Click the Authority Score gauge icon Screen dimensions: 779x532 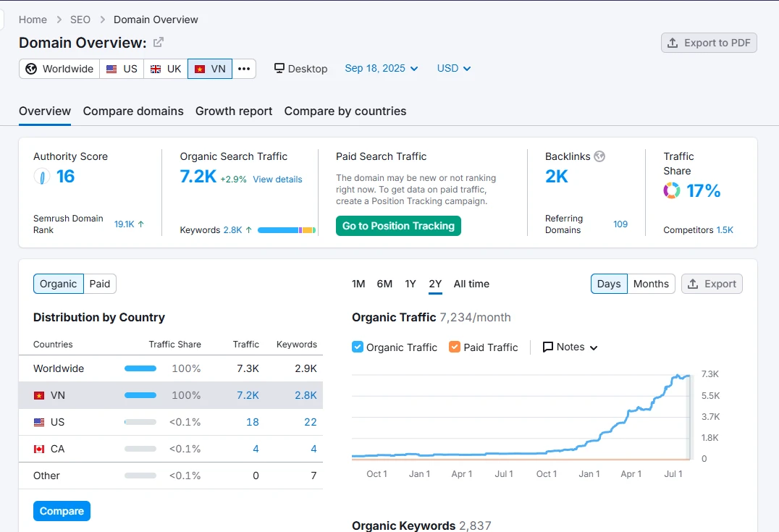click(x=42, y=177)
